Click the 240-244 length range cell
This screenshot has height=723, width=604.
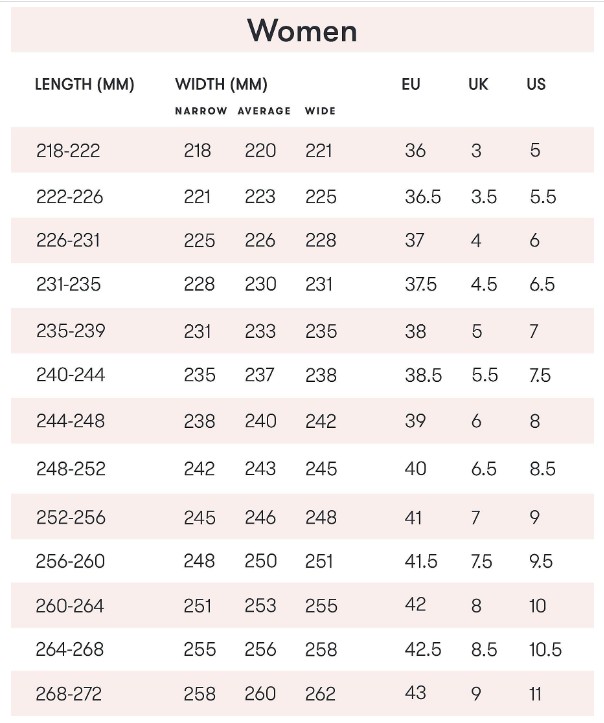(69, 376)
